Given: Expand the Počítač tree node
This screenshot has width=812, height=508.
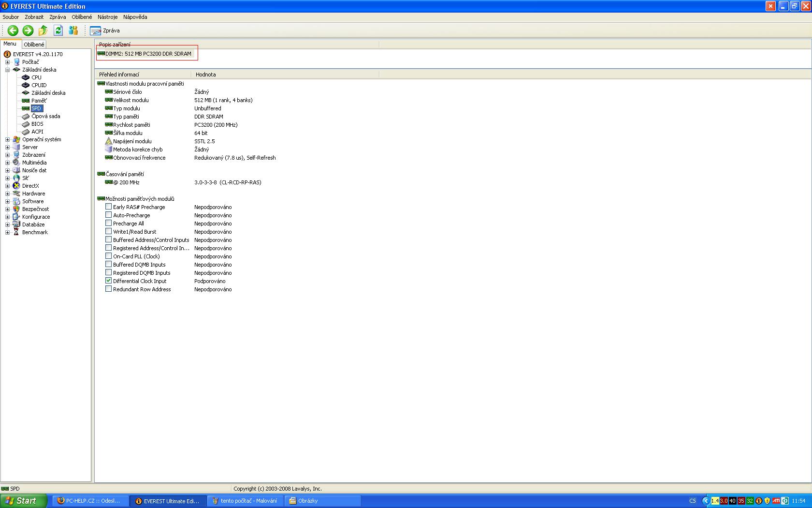Looking at the screenshot, I should (7, 62).
